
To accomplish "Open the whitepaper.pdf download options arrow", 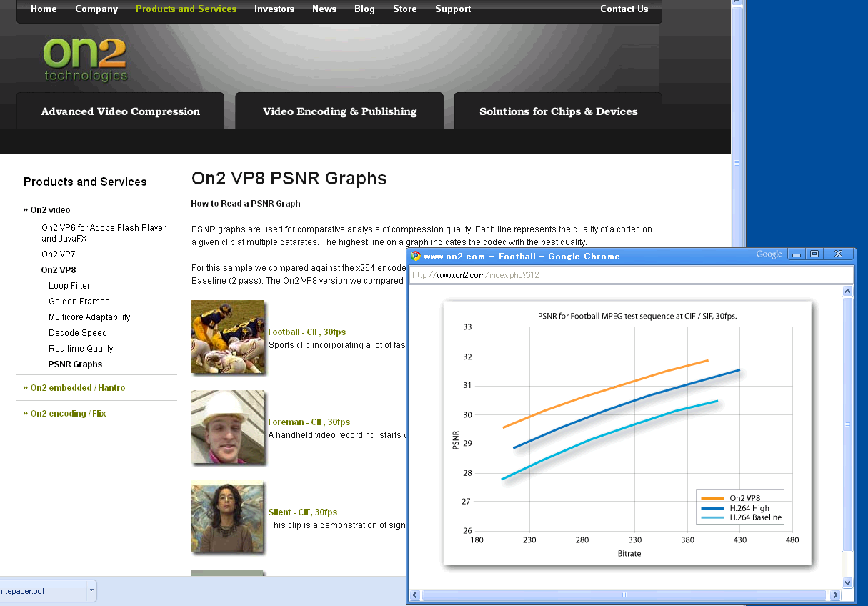I will pyautogui.click(x=91, y=591).
